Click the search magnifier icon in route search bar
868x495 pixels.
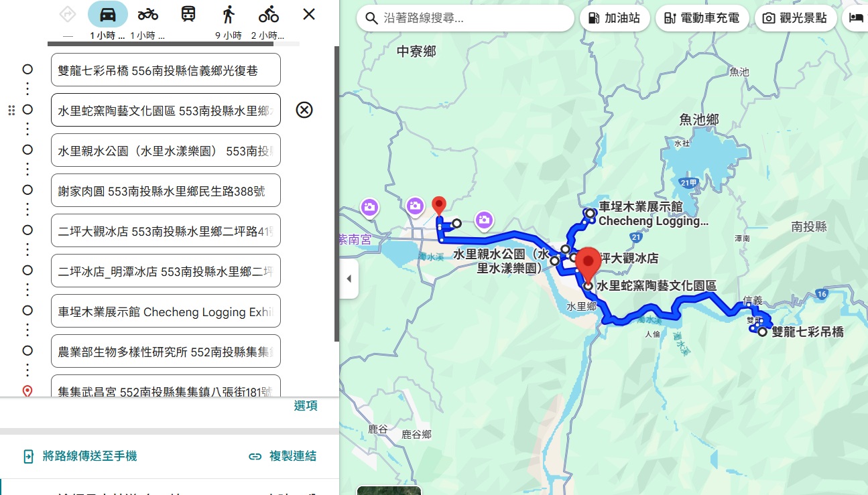[x=371, y=19]
